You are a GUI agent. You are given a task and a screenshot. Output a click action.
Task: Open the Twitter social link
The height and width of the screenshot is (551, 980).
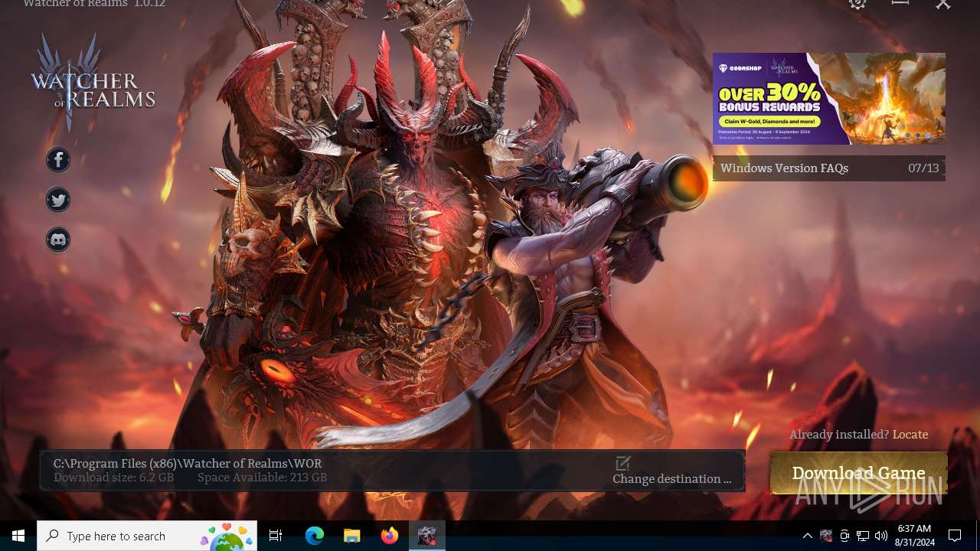coord(58,200)
